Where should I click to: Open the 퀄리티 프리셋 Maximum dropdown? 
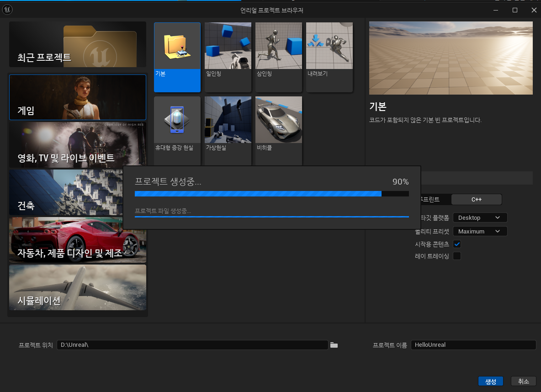point(480,231)
